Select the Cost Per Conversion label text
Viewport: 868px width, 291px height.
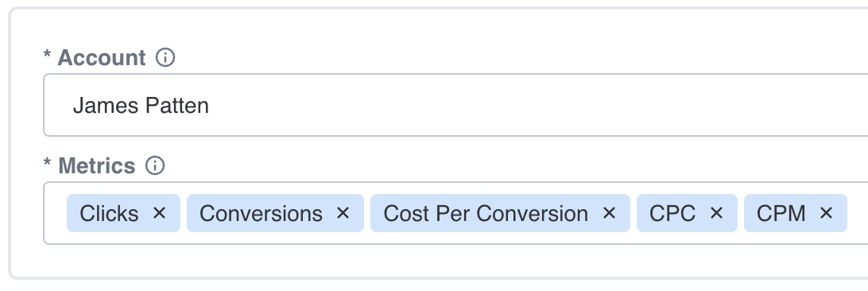486,214
